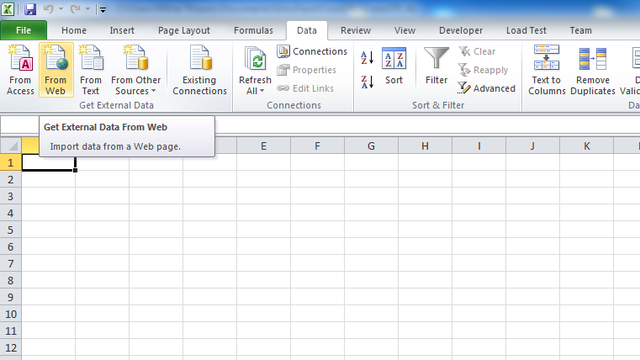Click the Excel application logo icon
The width and height of the screenshot is (640, 360).
8,9
